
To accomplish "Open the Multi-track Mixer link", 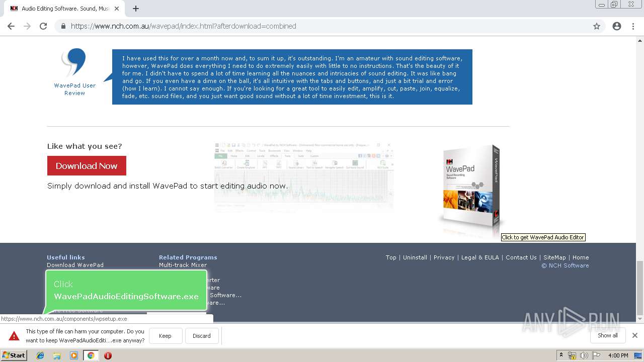I will click(x=183, y=265).
